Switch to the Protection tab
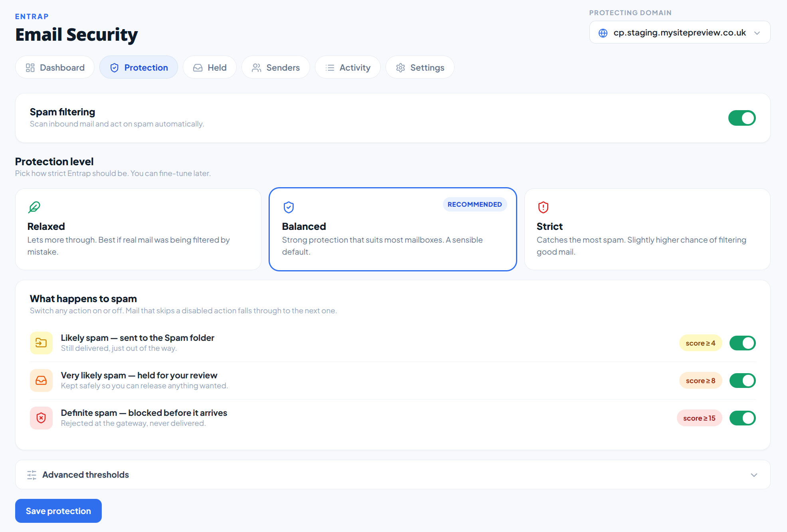Screen dimensions: 787x532 pos(138,67)
